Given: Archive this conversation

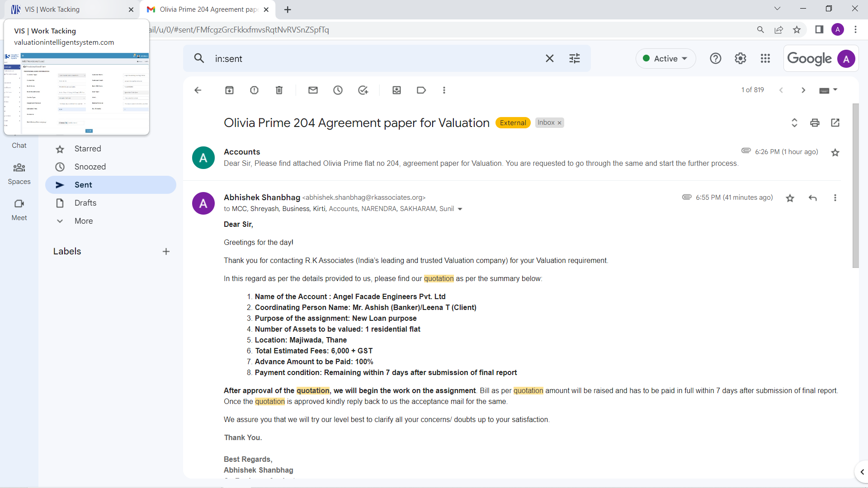Looking at the screenshot, I should 229,90.
